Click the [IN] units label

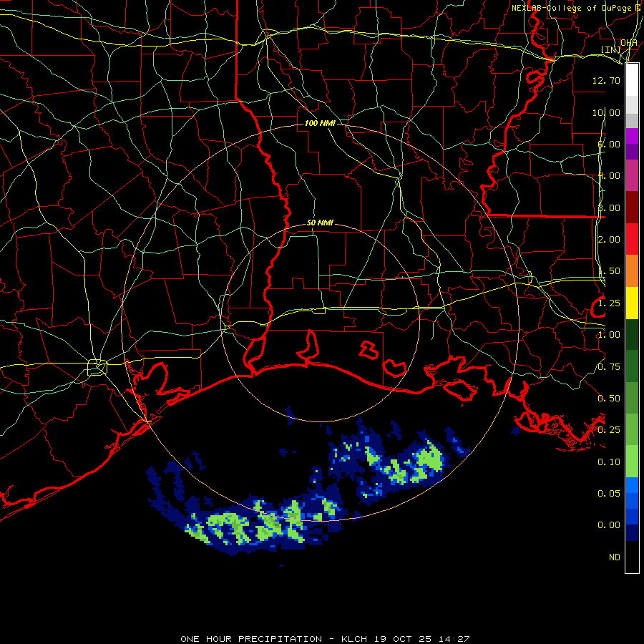611,49
